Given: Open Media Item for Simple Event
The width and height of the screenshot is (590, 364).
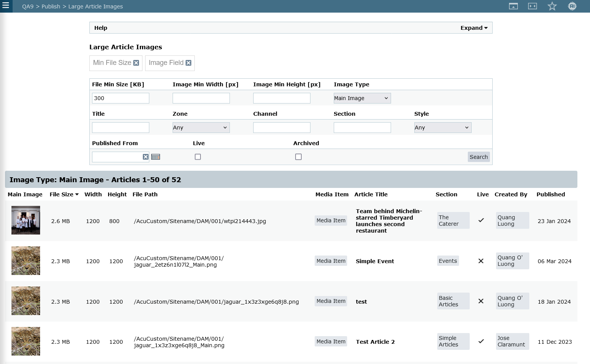Looking at the screenshot, I should click(x=331, y=261).
